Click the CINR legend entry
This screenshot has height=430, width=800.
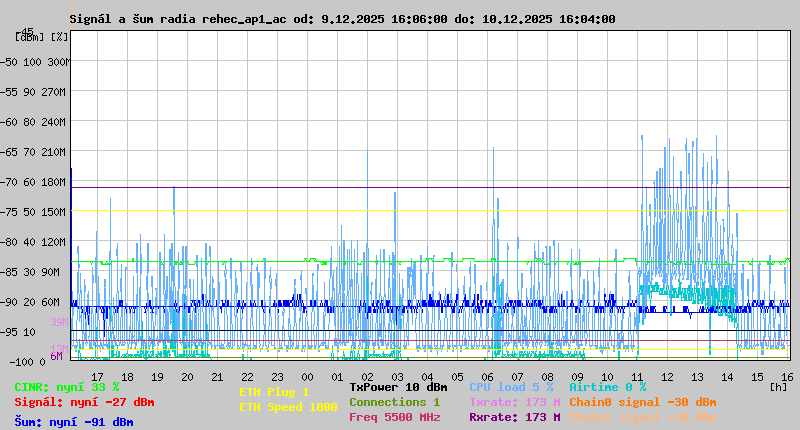click(x=67, y=387)
